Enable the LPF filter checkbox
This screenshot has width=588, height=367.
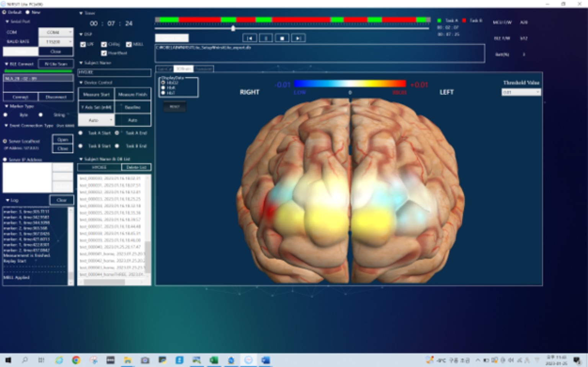(x=83, y=44)
